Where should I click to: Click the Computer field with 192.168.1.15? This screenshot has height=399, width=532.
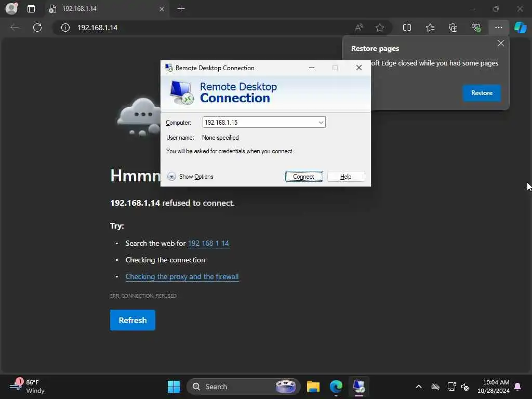[264, 123]
